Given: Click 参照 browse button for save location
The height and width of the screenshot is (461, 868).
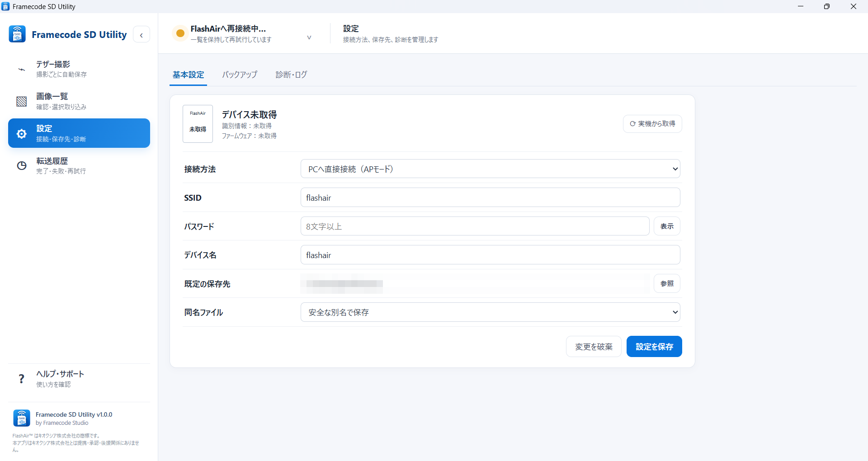Looking at the screenshot, I should (667, 283).
